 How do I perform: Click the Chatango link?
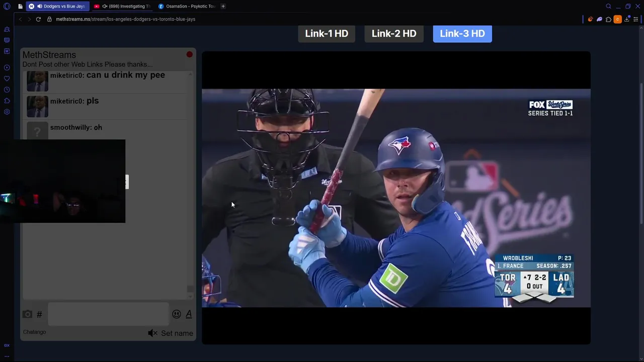click(x=34, y=332)
